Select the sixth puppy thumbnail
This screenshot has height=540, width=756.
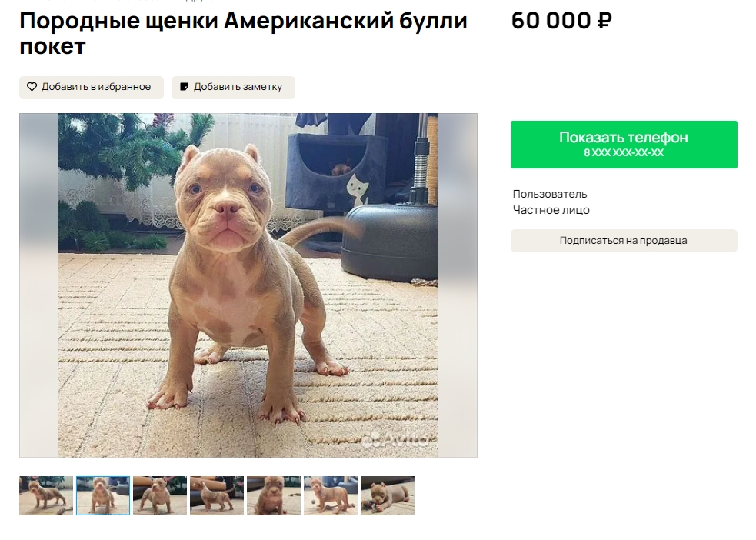(331, 495)
